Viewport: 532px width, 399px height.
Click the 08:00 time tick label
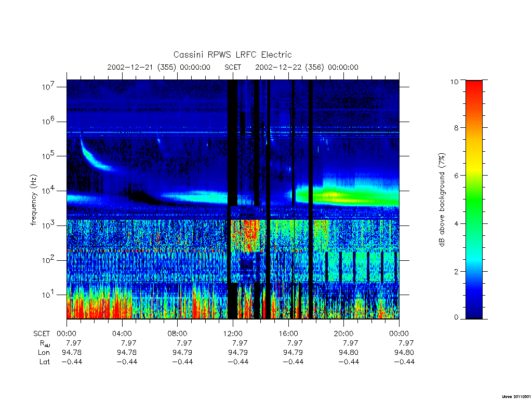[177, 334]
